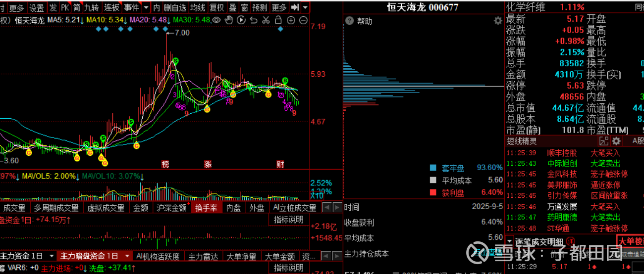The width and height of the screenshot is (644, 274).
Task: Toggle 九转 indicator in toolbar
Action: coord(92,7)
